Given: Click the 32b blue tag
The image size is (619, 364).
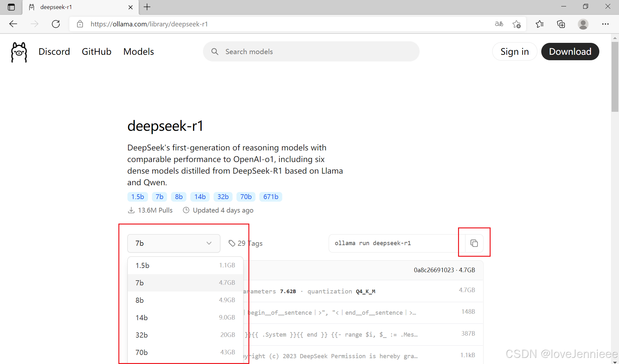Looking at the screenshot, I should click(223, 197).
